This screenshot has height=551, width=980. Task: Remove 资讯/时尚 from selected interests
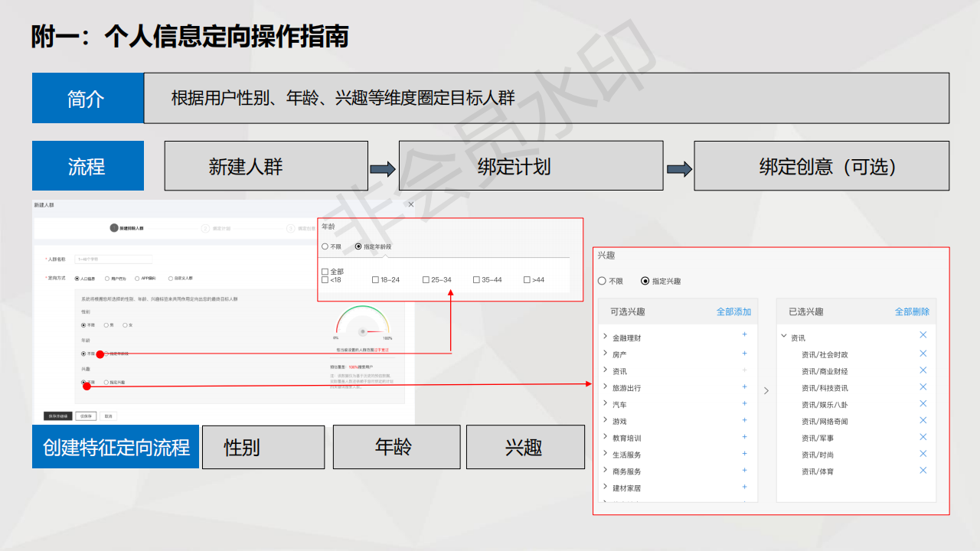tap(923, 454)
